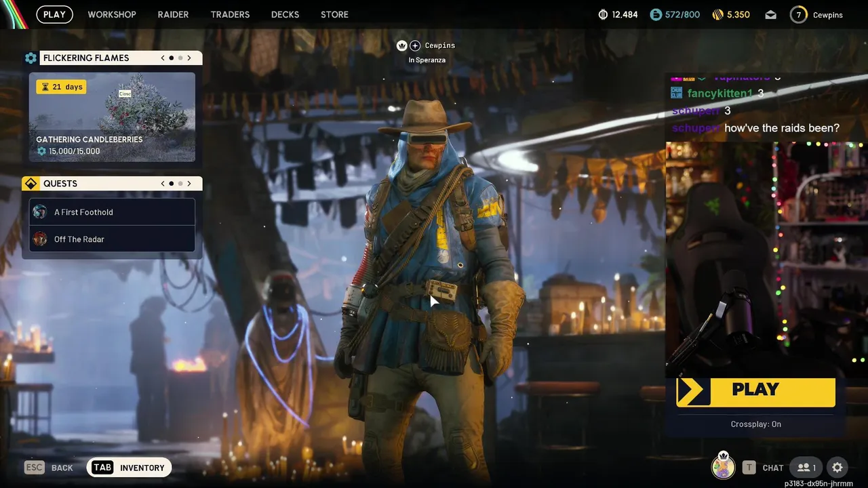Viewport: 868px width, 488px height.
Task: Open the RAIDER tab
Action: [173, 14]
